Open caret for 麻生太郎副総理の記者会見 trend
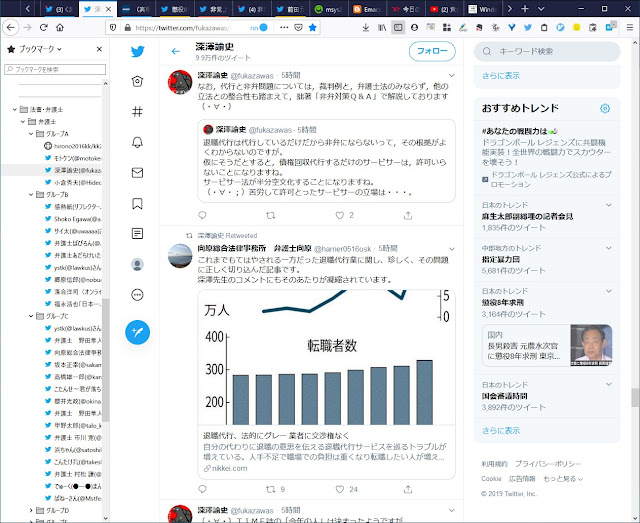The width and height of the screenshot is (640, 523). pos(609,205)
